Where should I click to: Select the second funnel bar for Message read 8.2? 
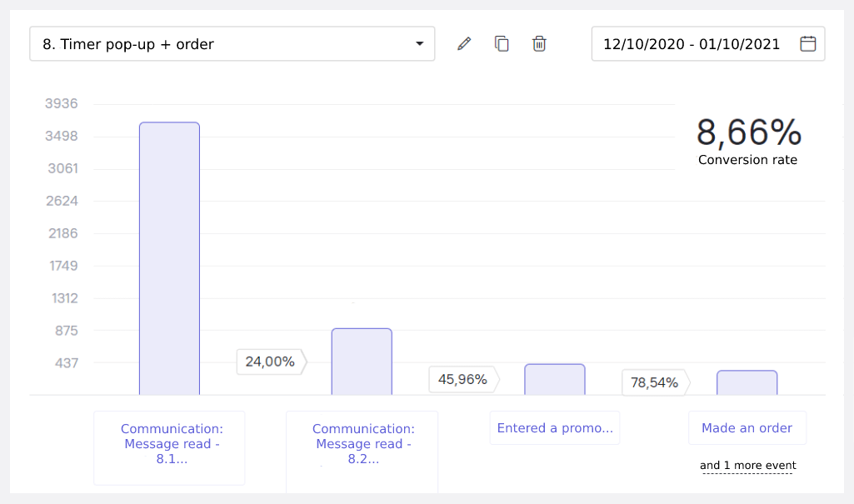pyautogui.click(x=362, y=362)
